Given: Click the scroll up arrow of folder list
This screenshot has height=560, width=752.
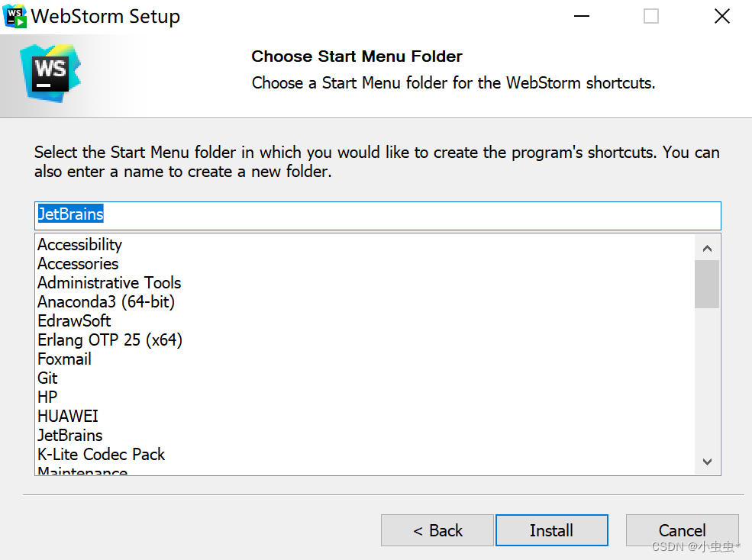Looking at the screenshot, I should 707,248.
